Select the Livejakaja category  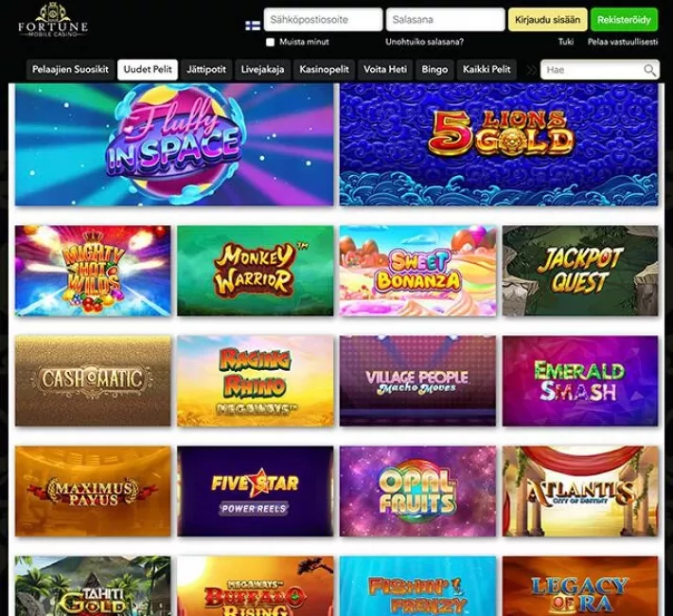pyautogui.click(x=262, y=69)
